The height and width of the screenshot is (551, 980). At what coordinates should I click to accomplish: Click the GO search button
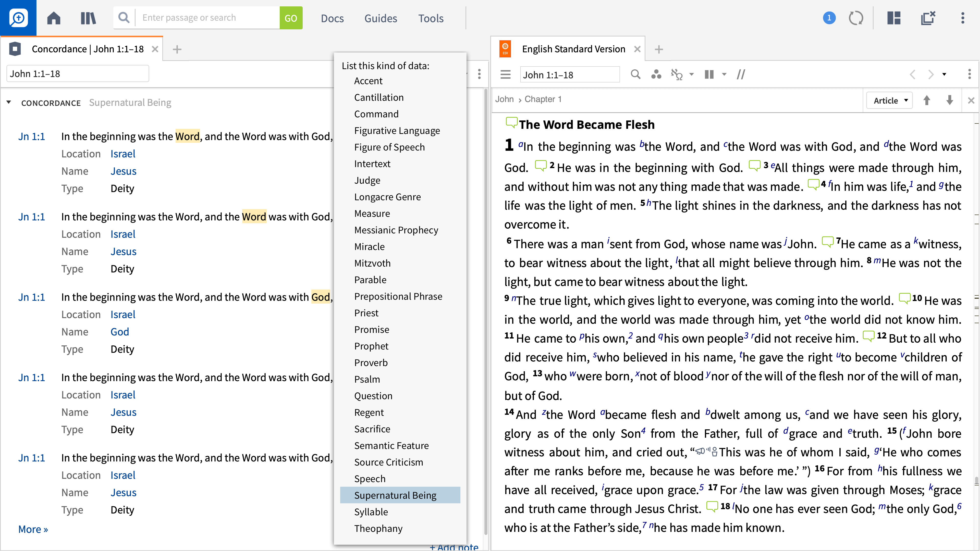[291, 18]
